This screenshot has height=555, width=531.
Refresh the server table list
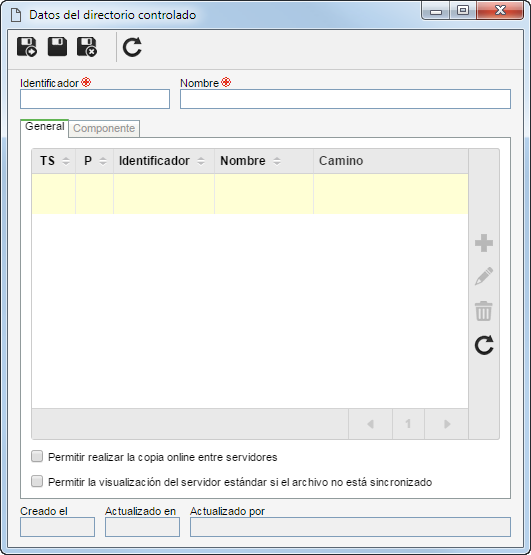pos(484,345)
